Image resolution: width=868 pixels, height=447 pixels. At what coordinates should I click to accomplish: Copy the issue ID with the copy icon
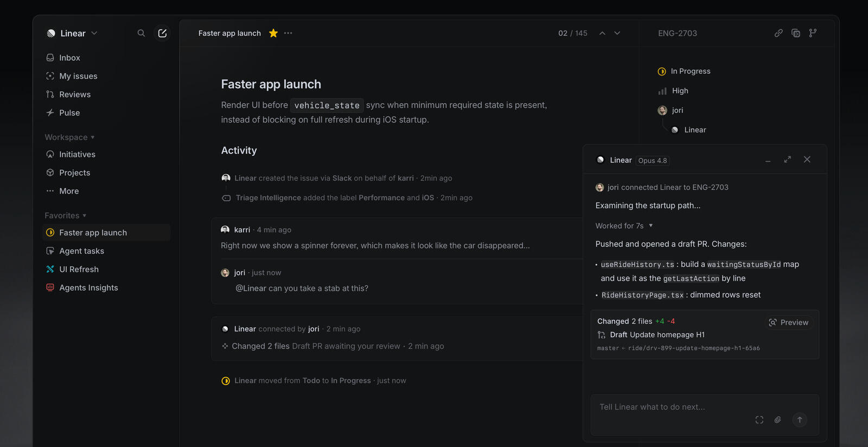(x=796, y=33)
